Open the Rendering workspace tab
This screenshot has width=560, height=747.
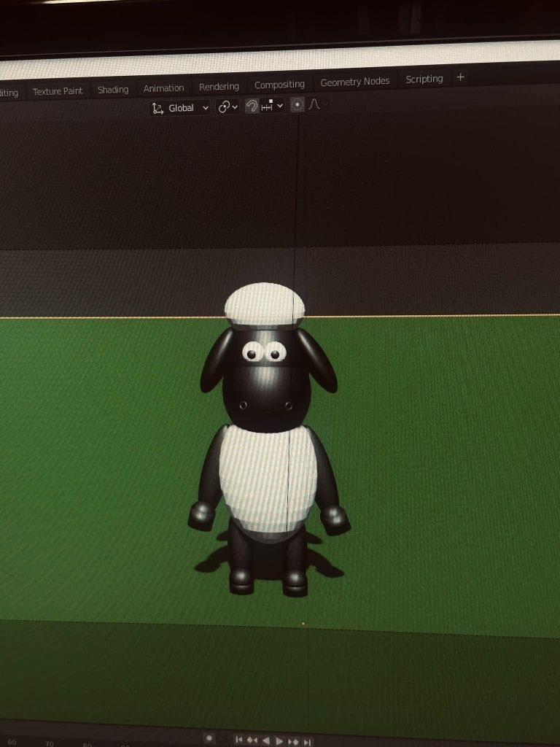point(219,86)
